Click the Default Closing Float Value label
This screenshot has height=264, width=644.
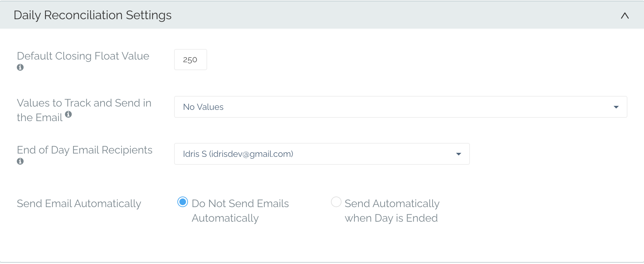(x=83, y=56)
